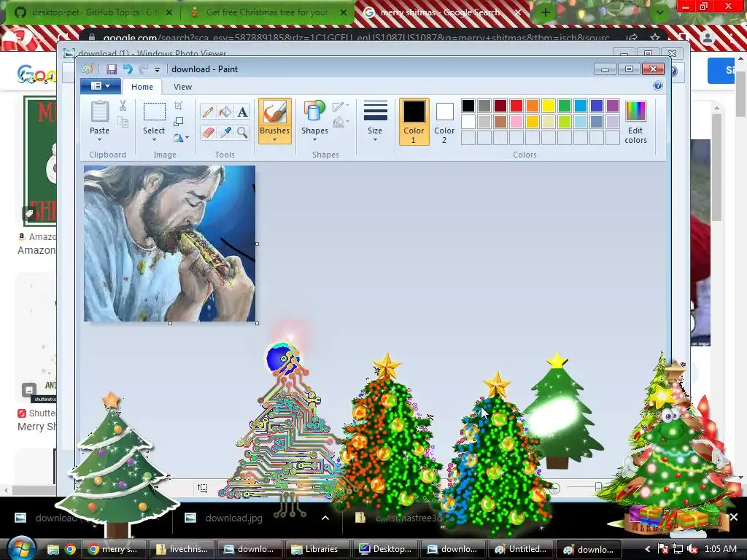
Task: Pick the yellow color swatch
Action: [x=549, y=105]
